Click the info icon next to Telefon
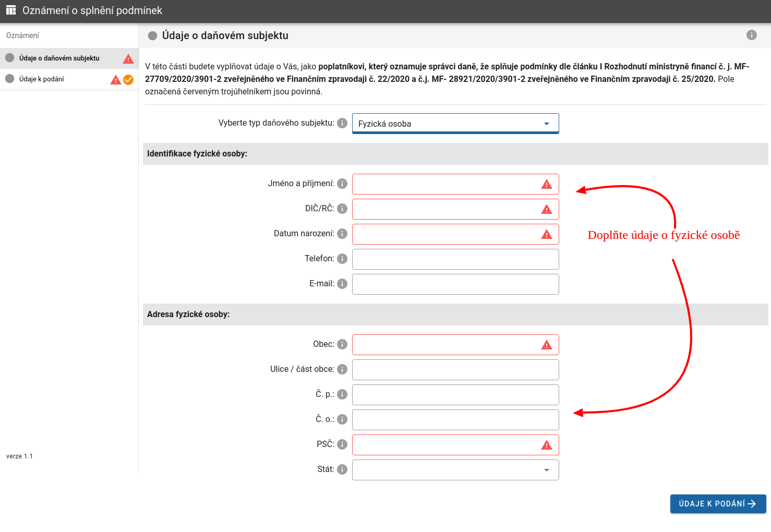 click(342, 259)
